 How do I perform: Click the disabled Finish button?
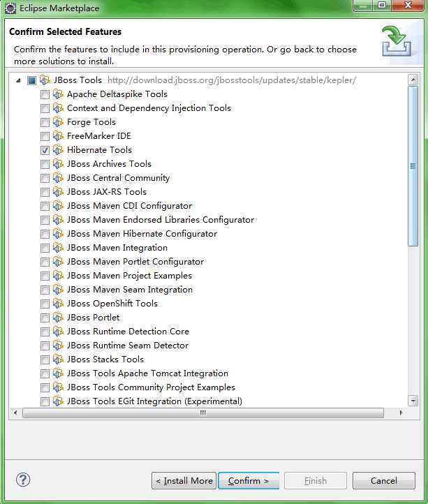[x=315, y=480]
